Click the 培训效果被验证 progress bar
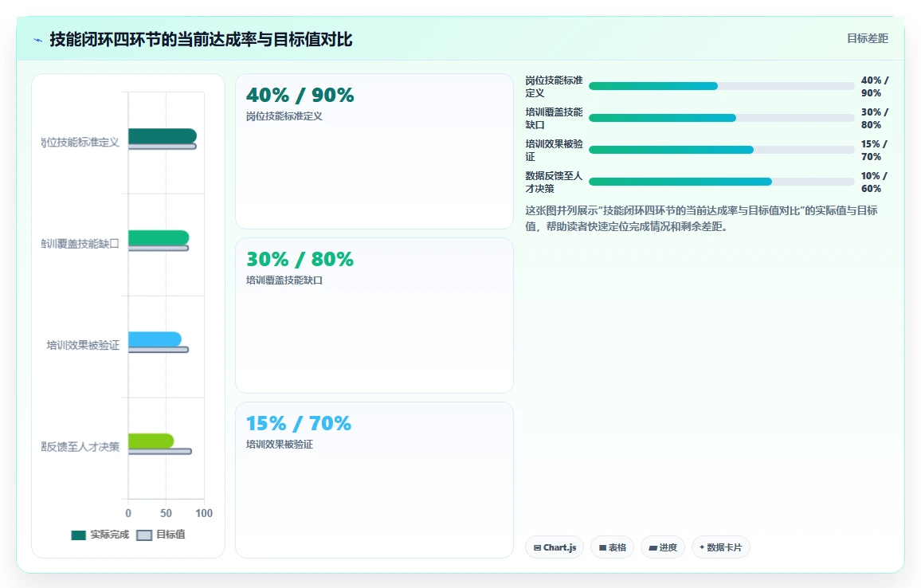This screenshot has width=921, height=588. [x=721, y=150]
